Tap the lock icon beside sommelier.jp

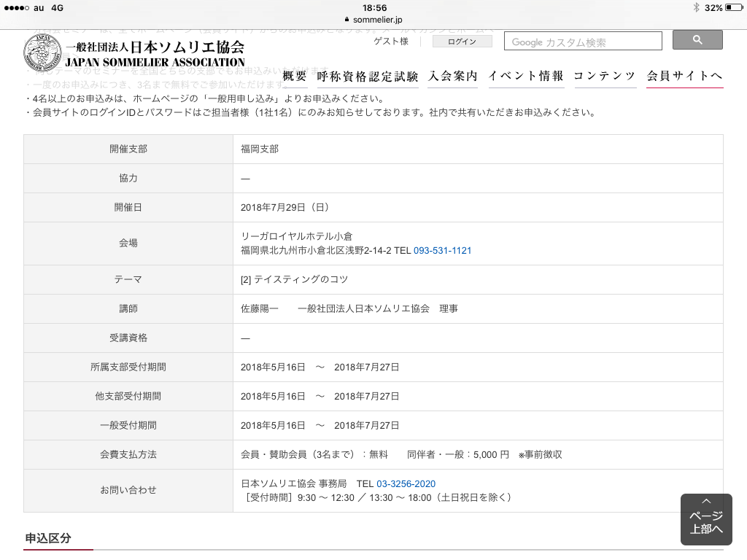pos(347,20)
